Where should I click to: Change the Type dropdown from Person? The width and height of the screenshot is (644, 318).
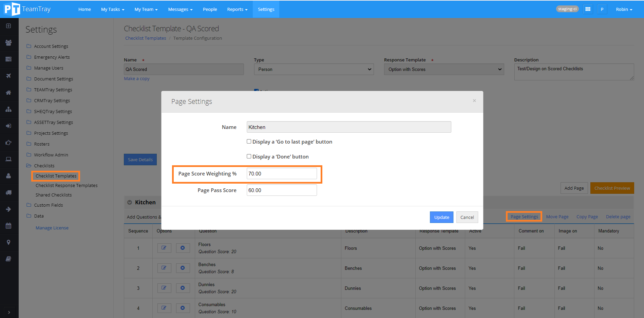tap(313, 69)
